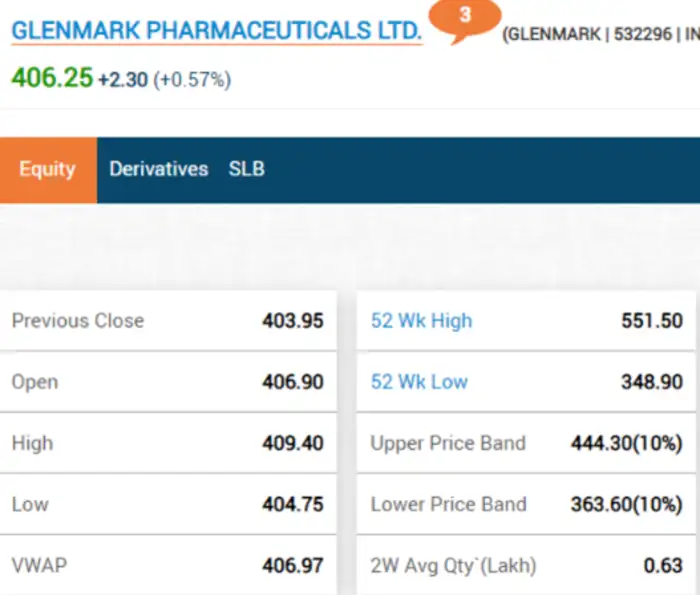700x595 pixels.
Task: Click the +2.30 (+0.57%) price change
Action: pyautogui.click(x=164, y=79)
